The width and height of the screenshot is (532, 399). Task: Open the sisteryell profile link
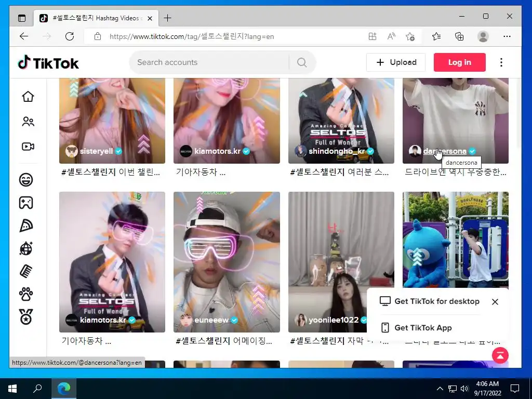[x=96, y=151]
